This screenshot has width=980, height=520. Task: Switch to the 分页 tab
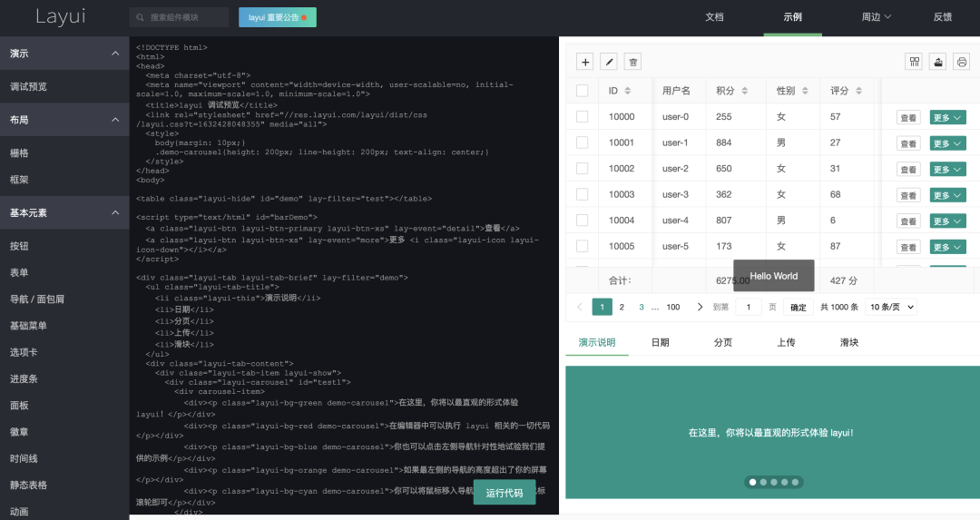point(723,342)
